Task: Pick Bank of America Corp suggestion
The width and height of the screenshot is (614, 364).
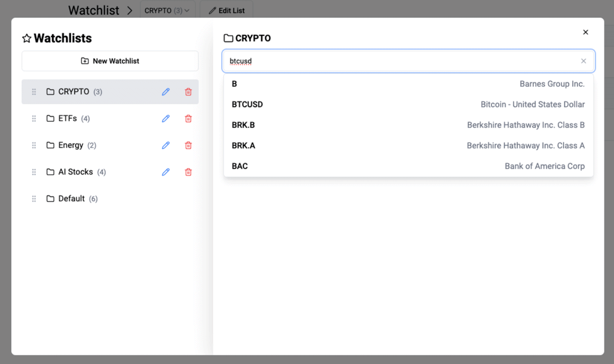Action: tap(408, 166)
